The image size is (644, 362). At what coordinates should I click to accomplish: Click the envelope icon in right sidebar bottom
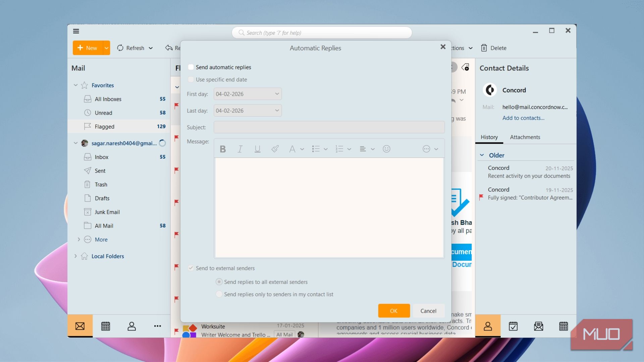(538, 326)
